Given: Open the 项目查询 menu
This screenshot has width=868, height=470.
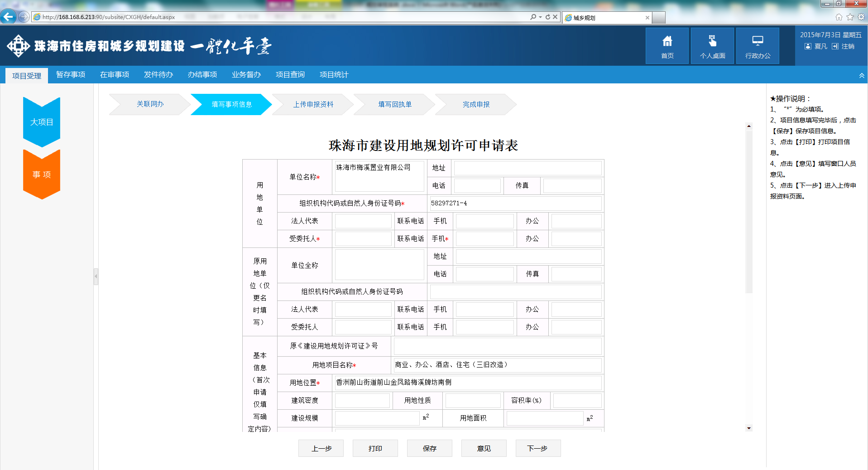Looking at the screenshot, I should click(x=290, y=75).
